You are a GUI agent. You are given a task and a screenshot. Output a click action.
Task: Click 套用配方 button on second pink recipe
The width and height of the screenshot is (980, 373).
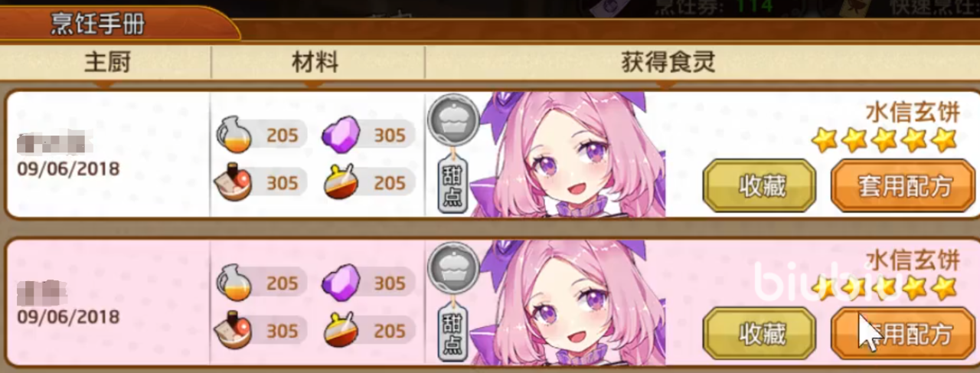point(903,333)
